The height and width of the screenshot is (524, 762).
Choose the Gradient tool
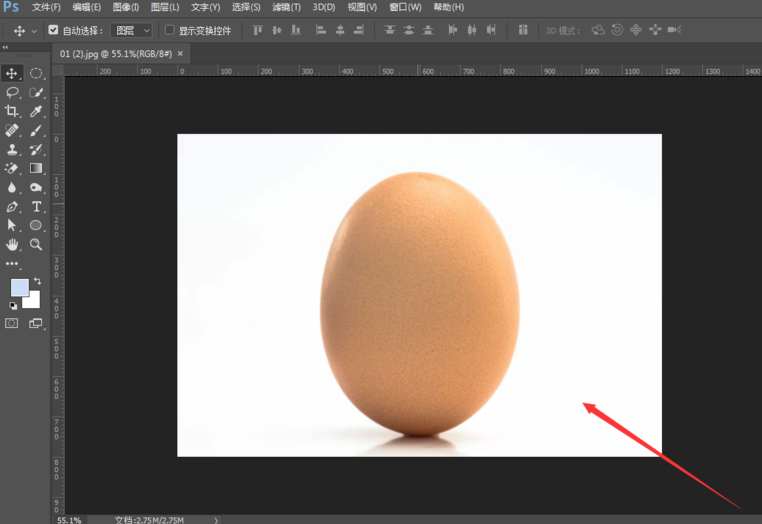[x=36, y=168]
